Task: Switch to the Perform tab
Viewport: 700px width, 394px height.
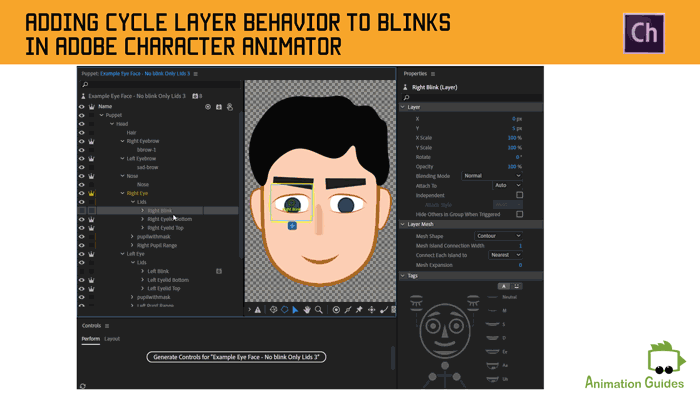Action: pyautogui.click(x=91, y=339)
